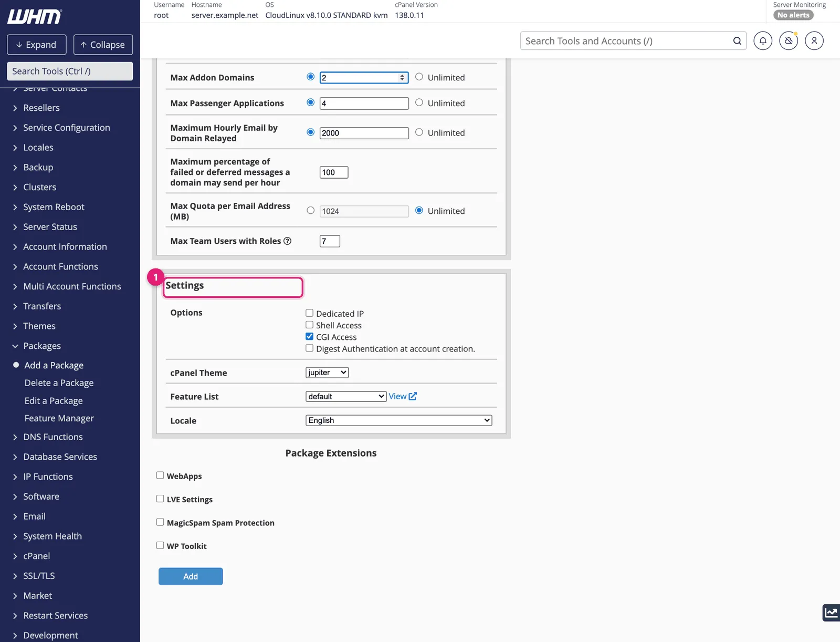Open Delete a Package menu item
The width and height of the screenshot is (840, 642).
click(59, 383)
